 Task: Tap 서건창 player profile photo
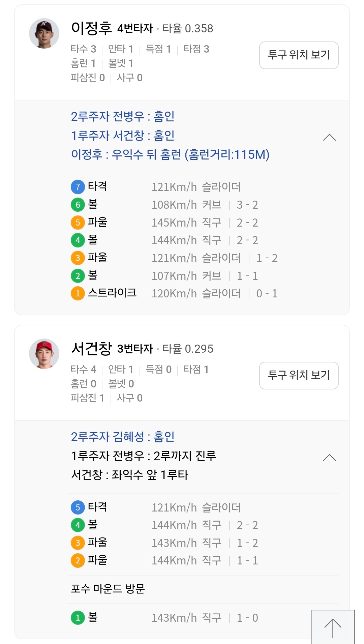(44, 354)
